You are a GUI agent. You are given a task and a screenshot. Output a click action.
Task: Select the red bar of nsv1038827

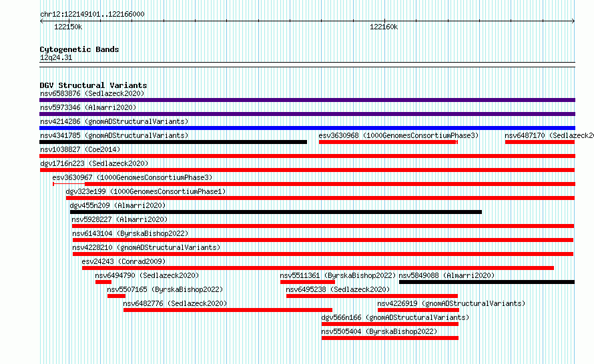pos(307,156)
